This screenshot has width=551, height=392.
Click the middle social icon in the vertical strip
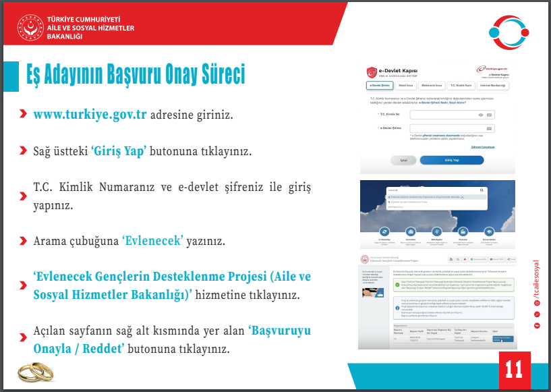pos(537,314)
